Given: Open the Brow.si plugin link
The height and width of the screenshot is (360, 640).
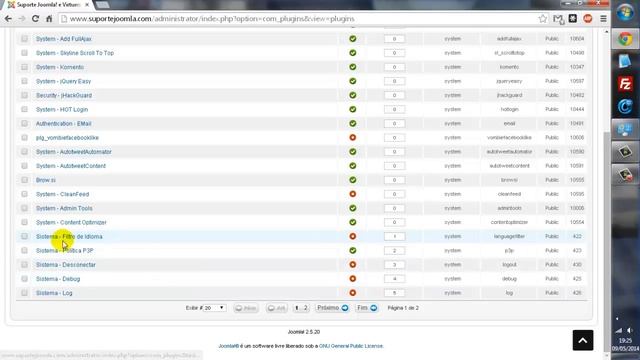Looking at the screenshot, I should [46, 180].
